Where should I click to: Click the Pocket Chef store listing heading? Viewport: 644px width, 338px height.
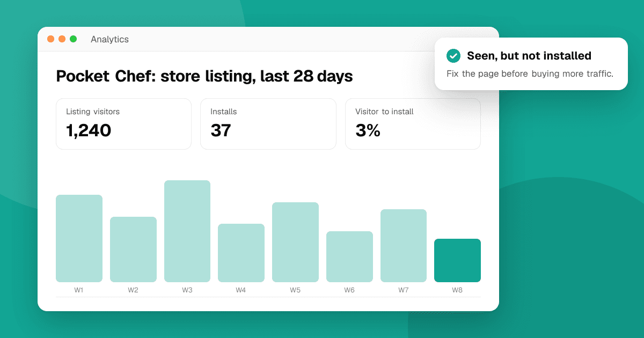pos(204,76)
